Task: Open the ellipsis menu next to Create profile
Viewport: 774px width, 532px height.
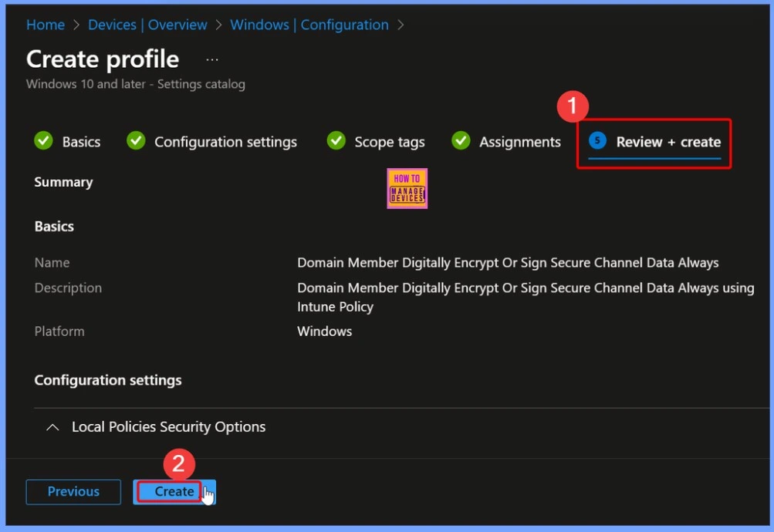Action: 211,59
